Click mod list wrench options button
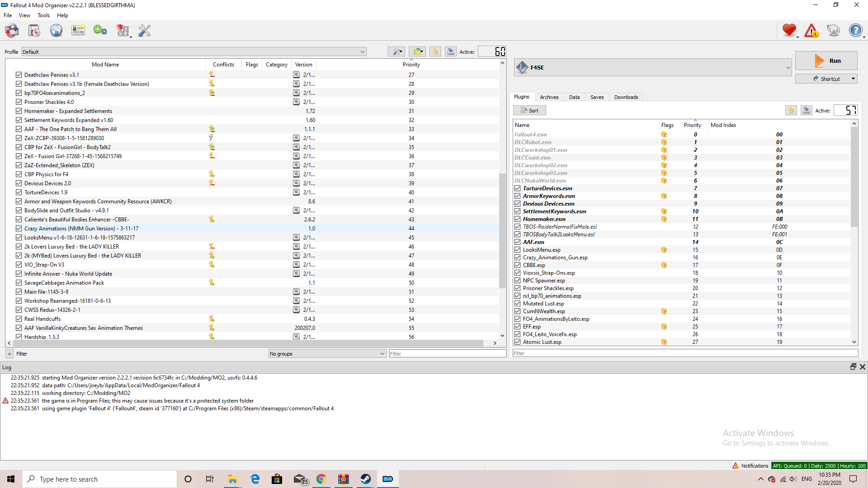Viewport: 868px width, 488px height. (x=396, y=52)
